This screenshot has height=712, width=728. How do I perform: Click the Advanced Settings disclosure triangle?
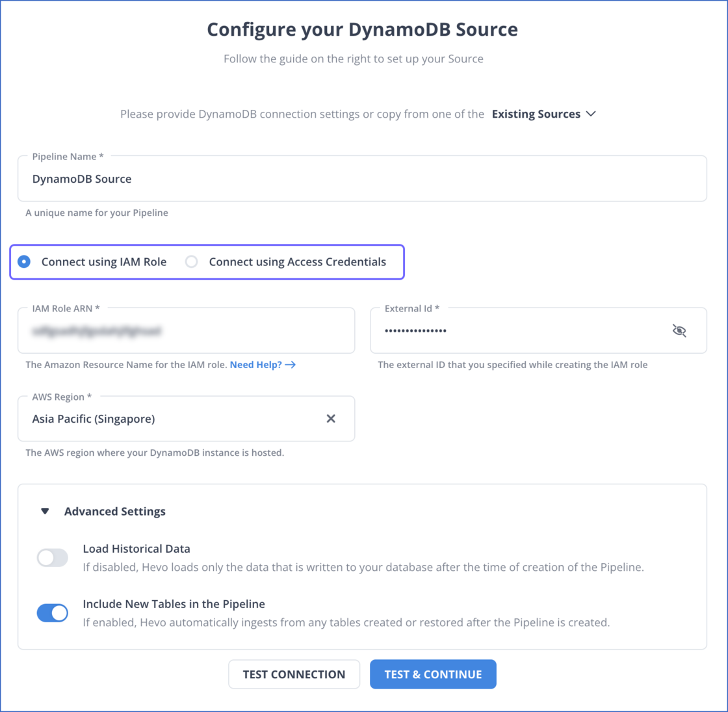click(44, 511)
